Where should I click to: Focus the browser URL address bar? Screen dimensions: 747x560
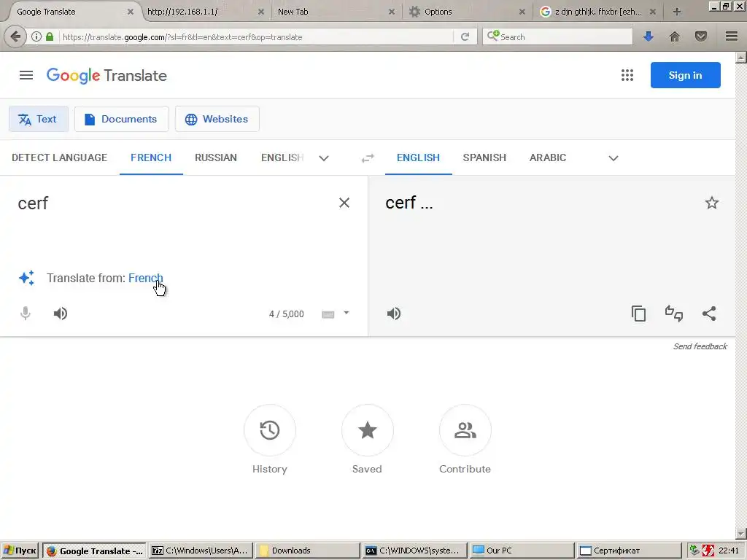(258, 37)
